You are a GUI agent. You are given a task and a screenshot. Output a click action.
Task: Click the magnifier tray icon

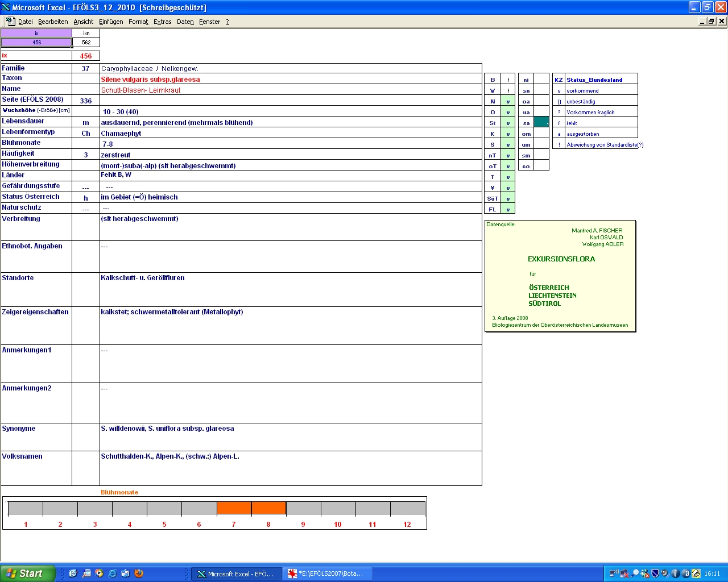[635, 573]
